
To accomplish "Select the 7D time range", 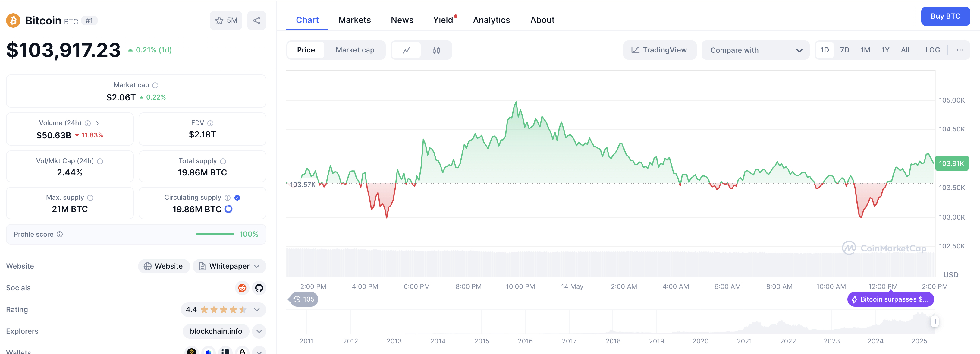I will point(844,50).
